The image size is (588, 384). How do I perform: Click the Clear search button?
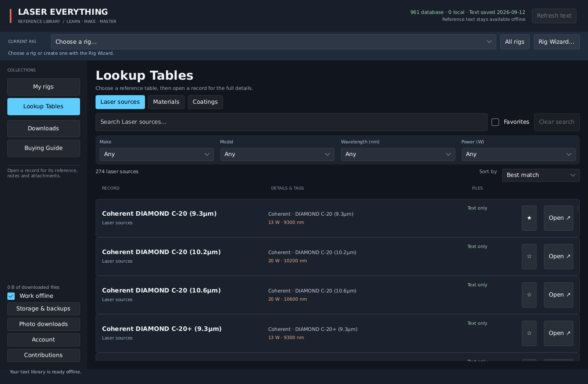tap(557, 122)
